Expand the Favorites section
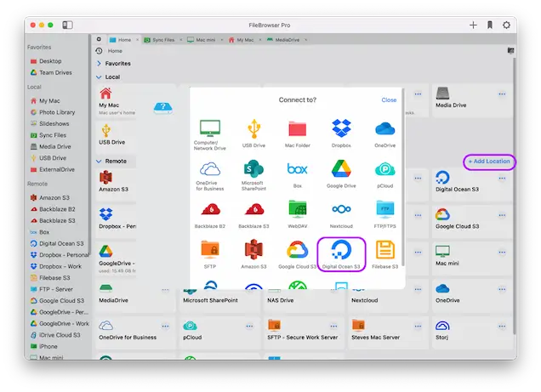Viewport: 541px width, 392px height. 99,64
